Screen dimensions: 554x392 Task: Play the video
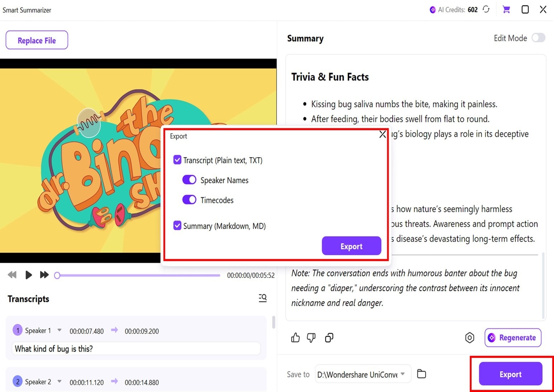(x=28, y=275)
